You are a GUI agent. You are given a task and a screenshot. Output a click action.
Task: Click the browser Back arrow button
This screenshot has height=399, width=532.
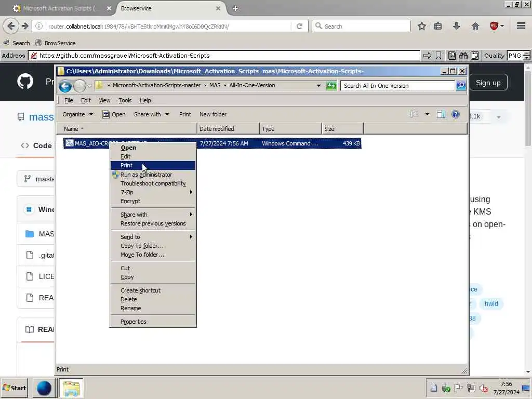(x=11, y=26)
